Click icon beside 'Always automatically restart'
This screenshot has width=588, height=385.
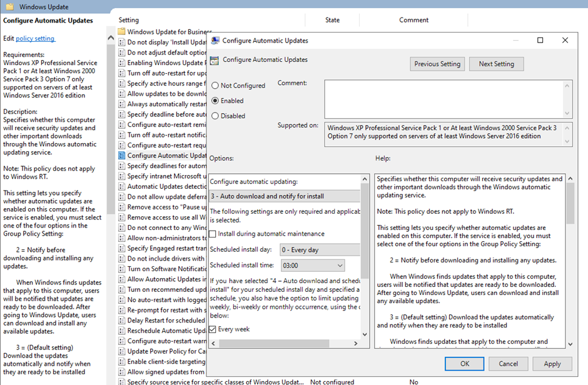(121, 104)
